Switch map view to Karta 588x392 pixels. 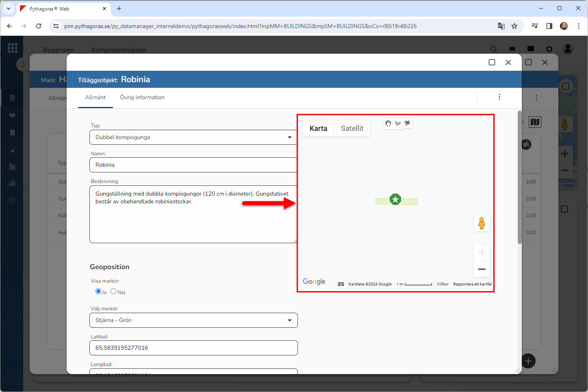click(x=318, y=128)
